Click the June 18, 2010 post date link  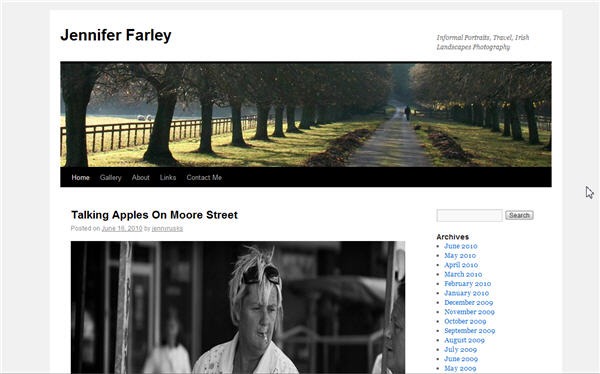click(x=122, y=229)
